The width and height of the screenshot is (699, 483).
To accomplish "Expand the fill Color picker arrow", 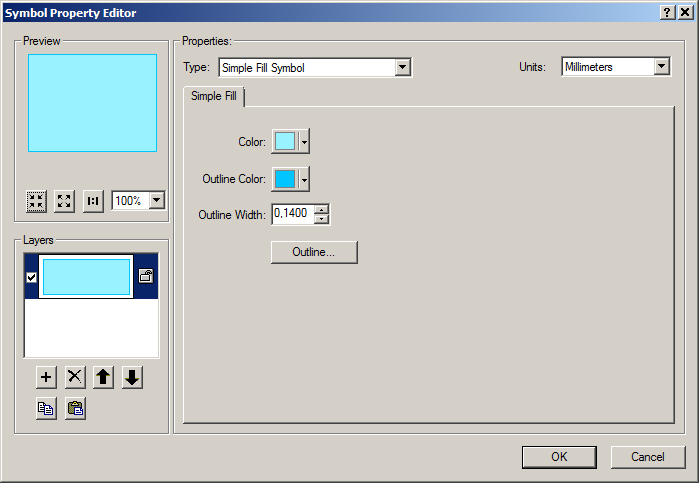I will (x=304, y=142).
